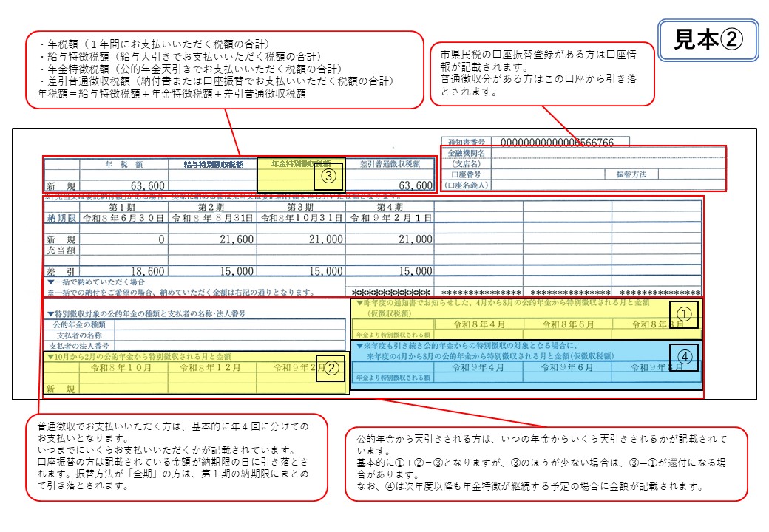Screen dimensions: 769x532
Task: Click the 見本② label at top right
Action: pyautogui.click(x=708, y=40)
